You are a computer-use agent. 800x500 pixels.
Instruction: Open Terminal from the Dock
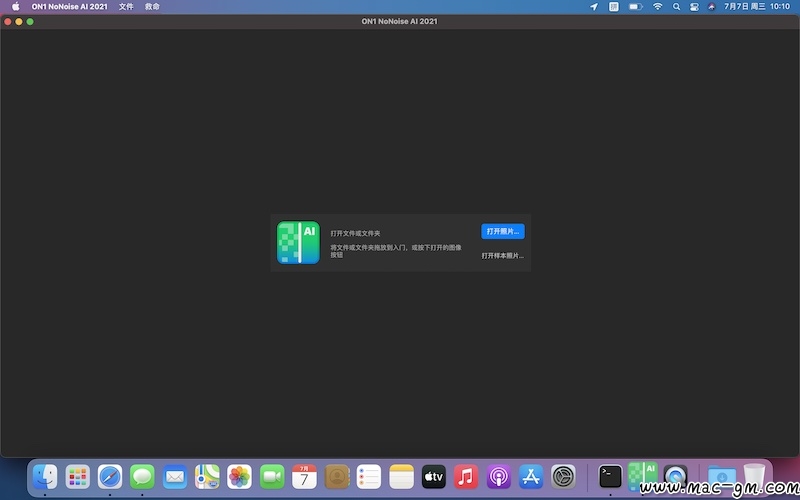click(x=610, y=477)
